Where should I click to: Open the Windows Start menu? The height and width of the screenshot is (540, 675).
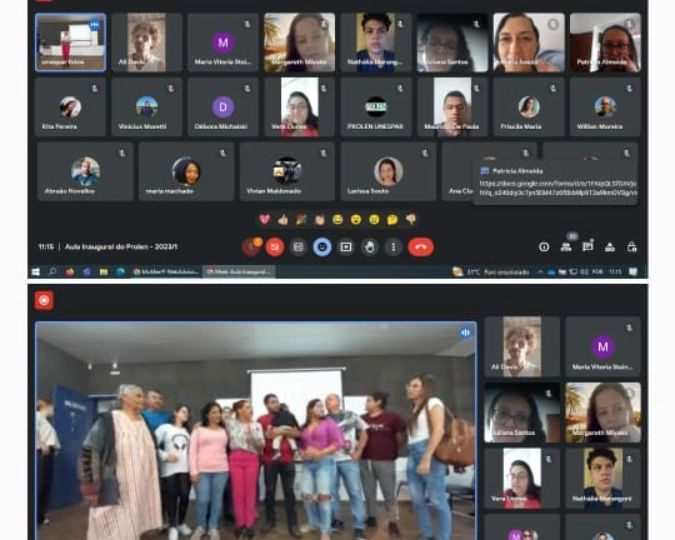[x=36, y=272]
